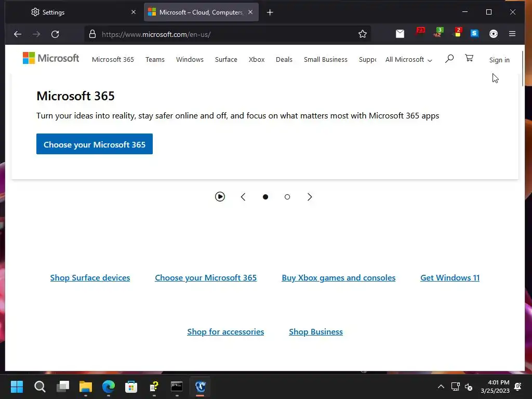532x399 pixels.
Task: Open the site search magnifier
Action: [449, 59]
